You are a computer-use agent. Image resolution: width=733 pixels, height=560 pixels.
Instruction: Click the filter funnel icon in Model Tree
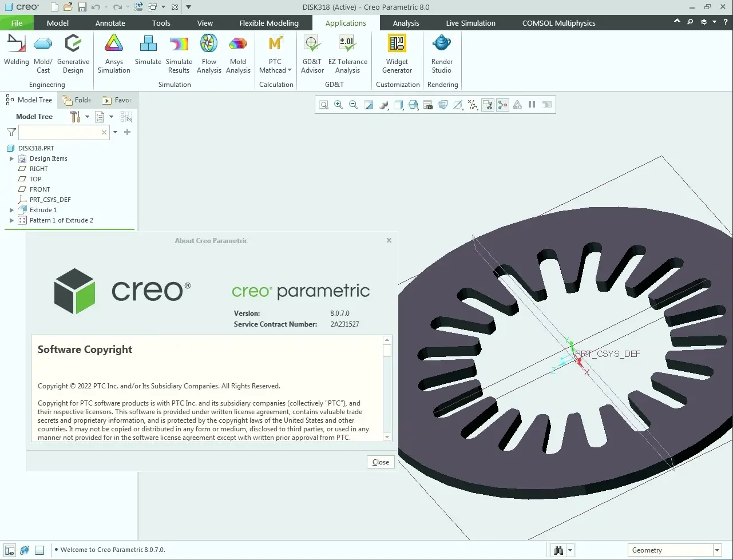(x=11, y=132)
